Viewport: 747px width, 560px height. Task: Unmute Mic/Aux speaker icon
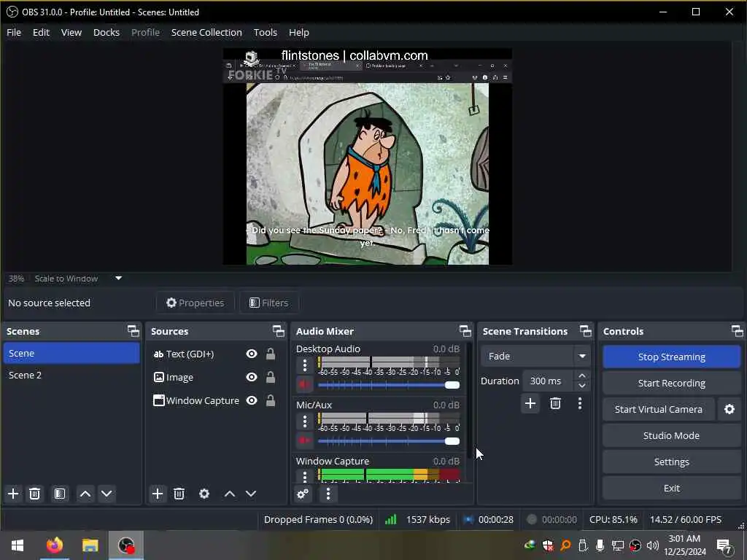point(304,441)
